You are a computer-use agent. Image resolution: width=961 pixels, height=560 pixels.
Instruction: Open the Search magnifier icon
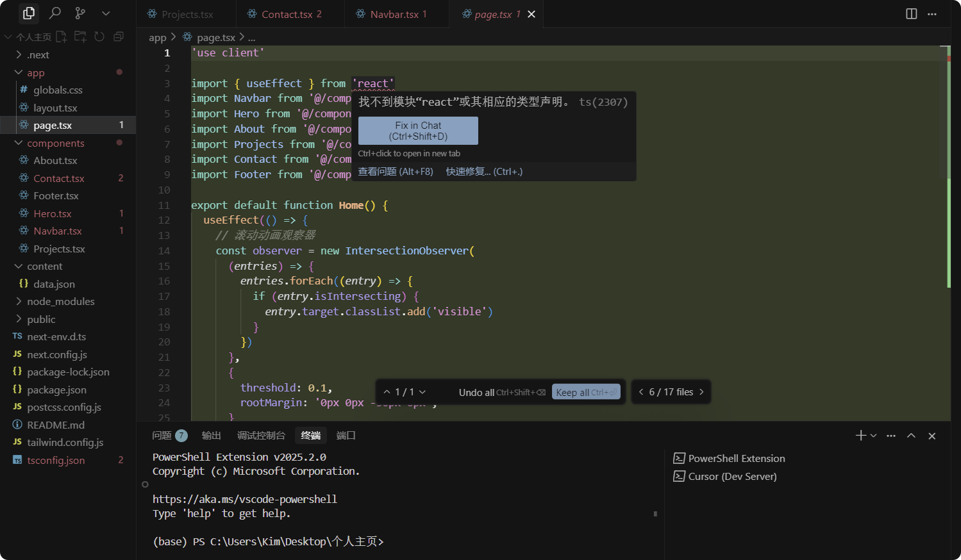point(55,13)
